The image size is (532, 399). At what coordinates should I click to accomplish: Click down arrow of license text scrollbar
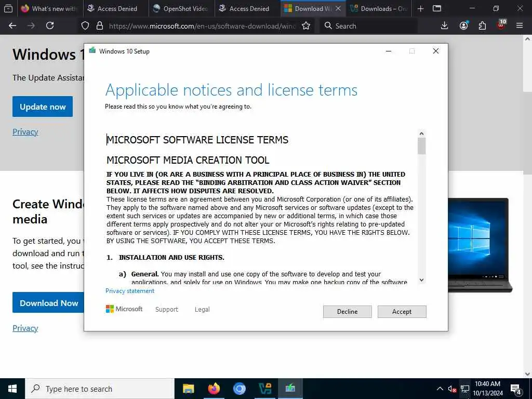coord(421,280)
